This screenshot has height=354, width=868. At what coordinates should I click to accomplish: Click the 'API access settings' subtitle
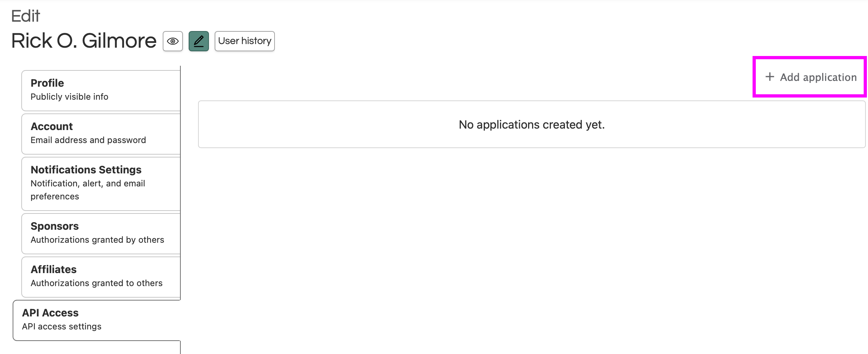[x=62, y=327]
